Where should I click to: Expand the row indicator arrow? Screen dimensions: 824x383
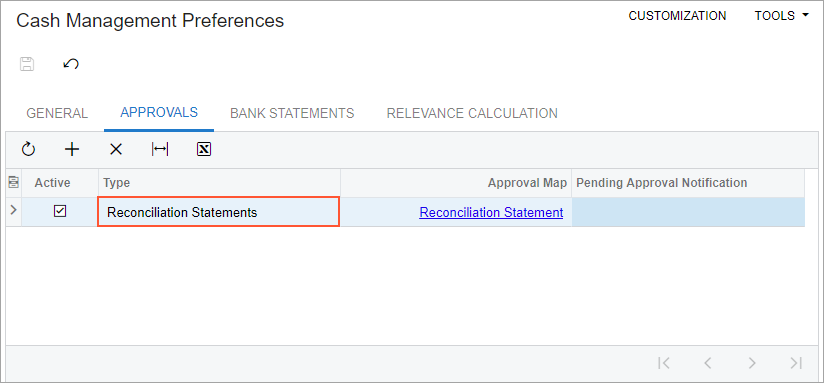14,210
